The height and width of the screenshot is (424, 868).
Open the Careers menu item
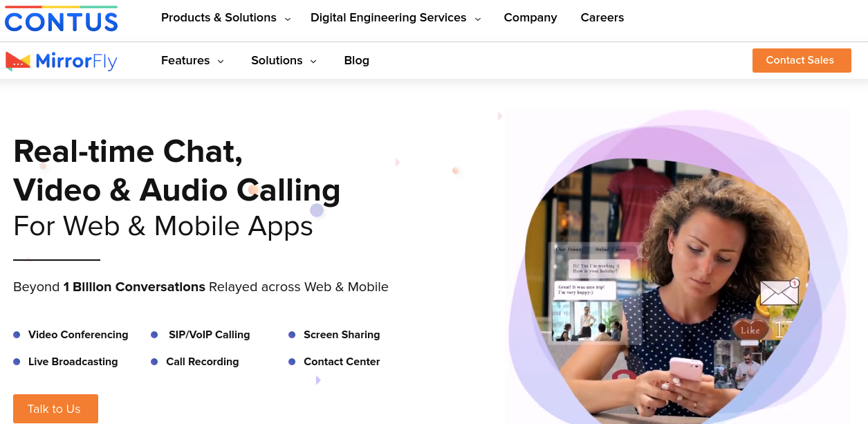(602, 18)
